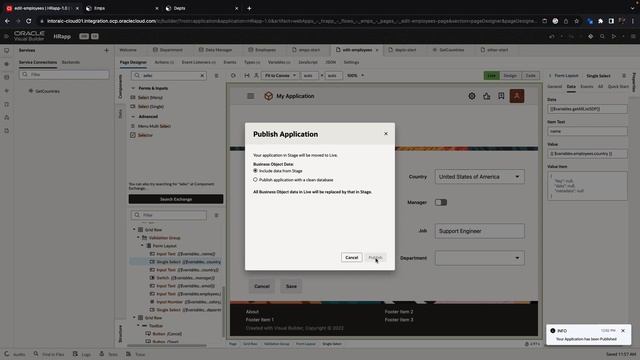The width and height of the screenshot is (640, 360).
Task: Click the settings gear icon in app header
Action: [x=472, y=96]
